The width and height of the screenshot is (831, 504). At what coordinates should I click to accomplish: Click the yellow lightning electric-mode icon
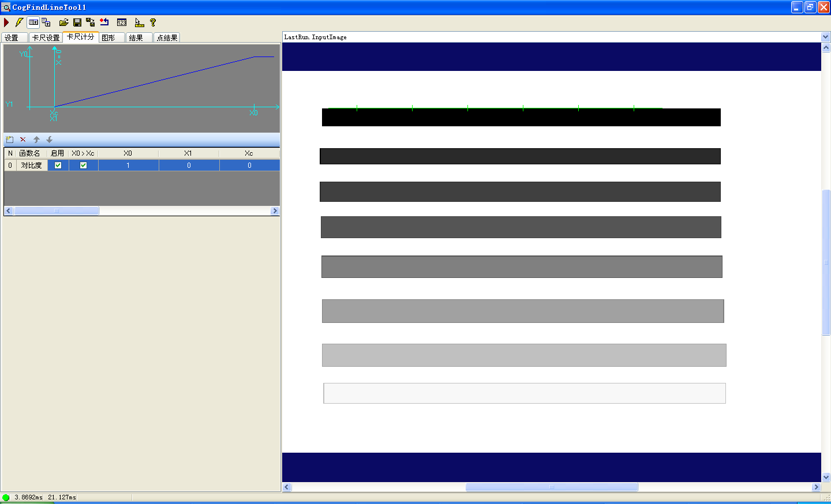click(x=19, y=22)
